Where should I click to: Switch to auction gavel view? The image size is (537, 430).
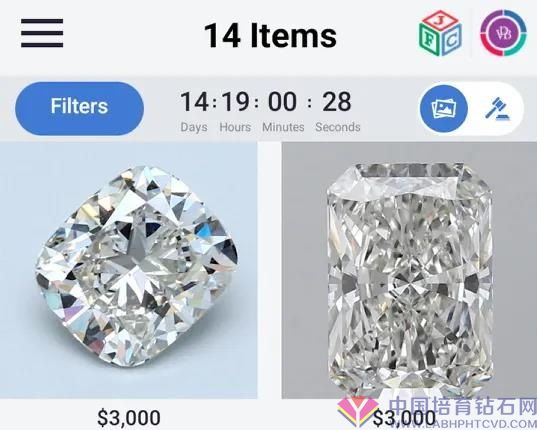[x=498, y=109]
